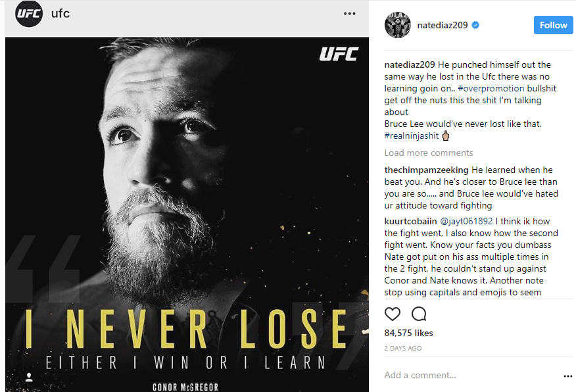Click the ufc username text
The width and height of the screenshot is (576, 392).
click(60, 14)
